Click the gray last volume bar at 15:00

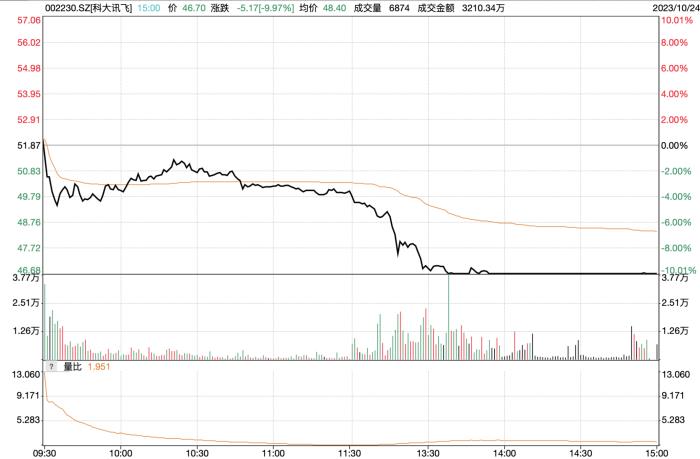pyautogui.click(x=658, y=352)
